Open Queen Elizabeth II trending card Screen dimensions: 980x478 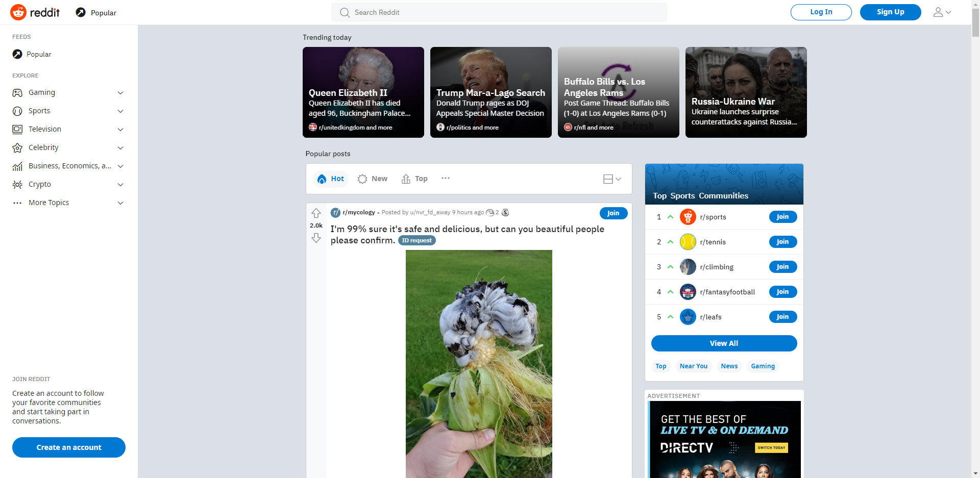coord(363,92)
